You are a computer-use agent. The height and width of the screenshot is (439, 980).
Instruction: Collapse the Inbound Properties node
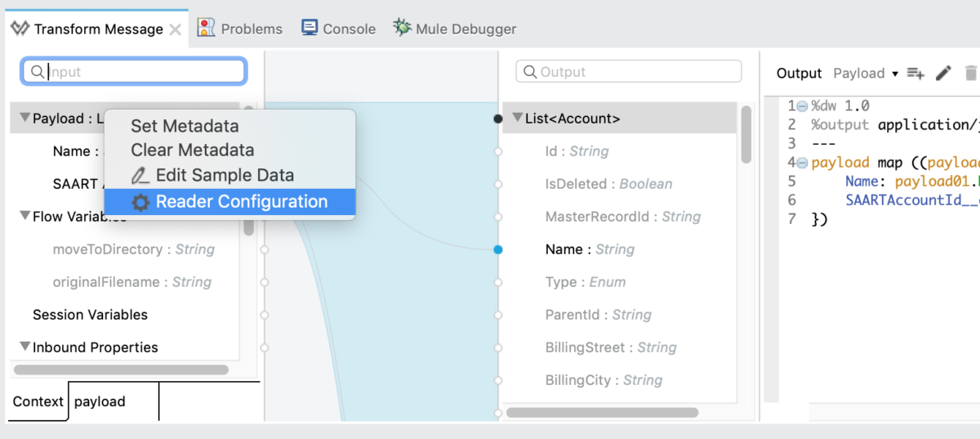pyautogui.click(x=24, y=347)
